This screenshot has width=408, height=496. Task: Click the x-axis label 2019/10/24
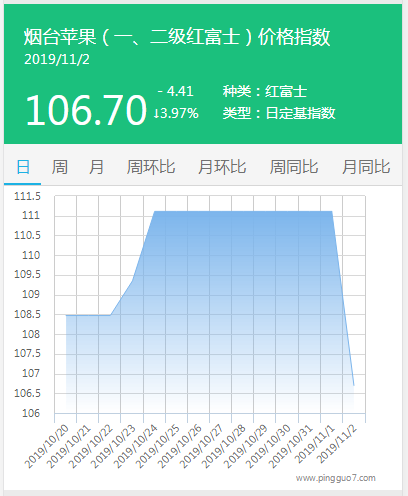136,446
